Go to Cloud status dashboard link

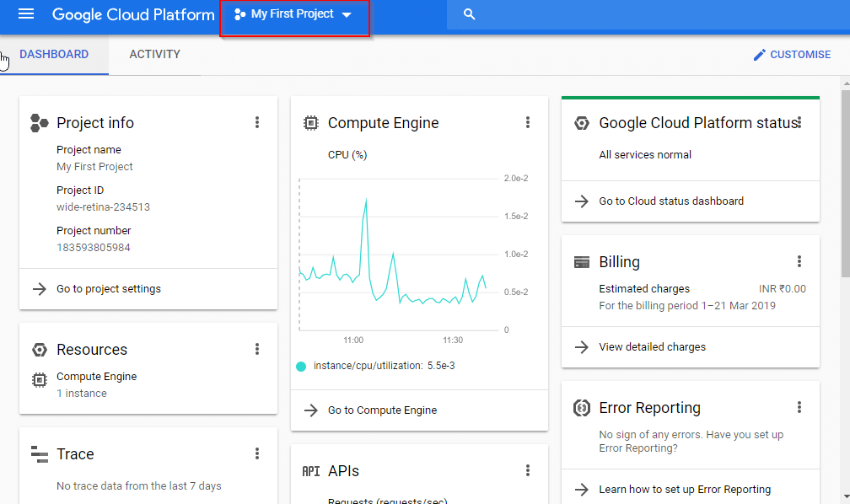tap(671, 201)
